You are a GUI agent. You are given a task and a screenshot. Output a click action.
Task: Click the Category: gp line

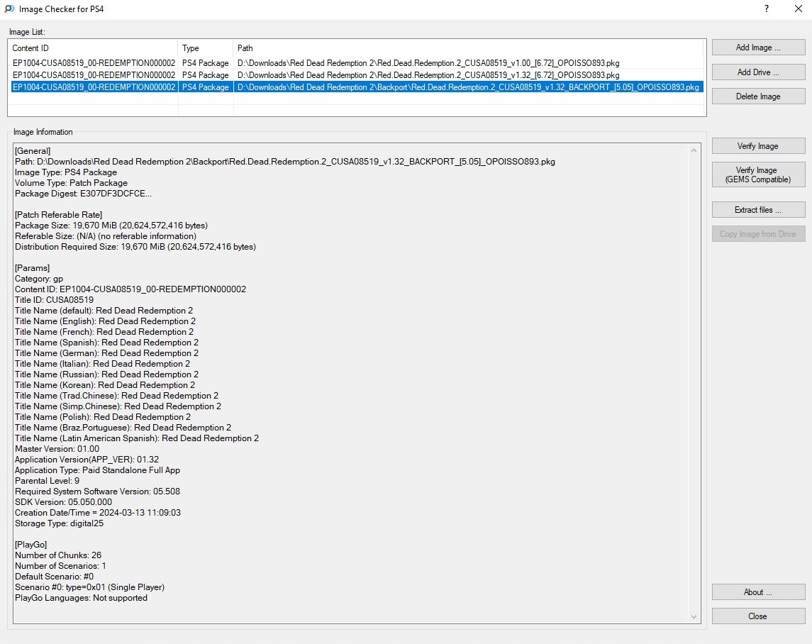coord(39,279)
